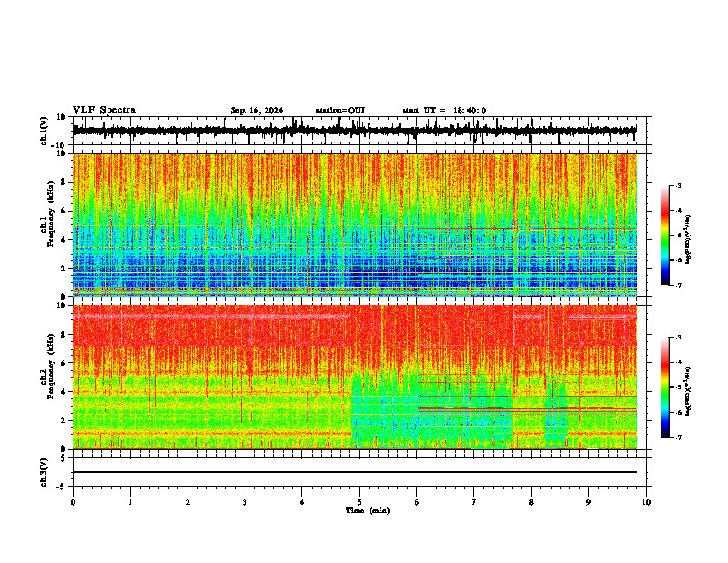This screenshot has height=563, width=728.
Task: Click the "-4" label on the ch.2 colorbar
Action: pyautogui.click(x=678, y=362)
